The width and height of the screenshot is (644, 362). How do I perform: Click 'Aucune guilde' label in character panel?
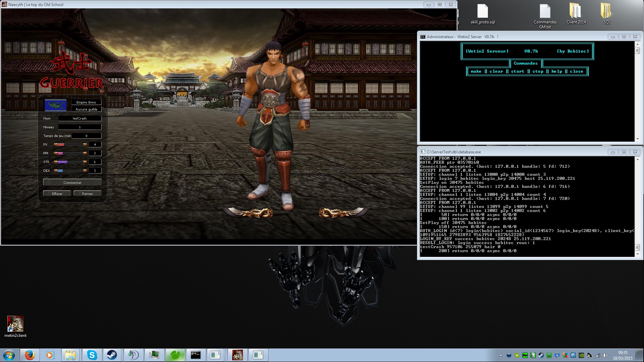click(86, 109)
